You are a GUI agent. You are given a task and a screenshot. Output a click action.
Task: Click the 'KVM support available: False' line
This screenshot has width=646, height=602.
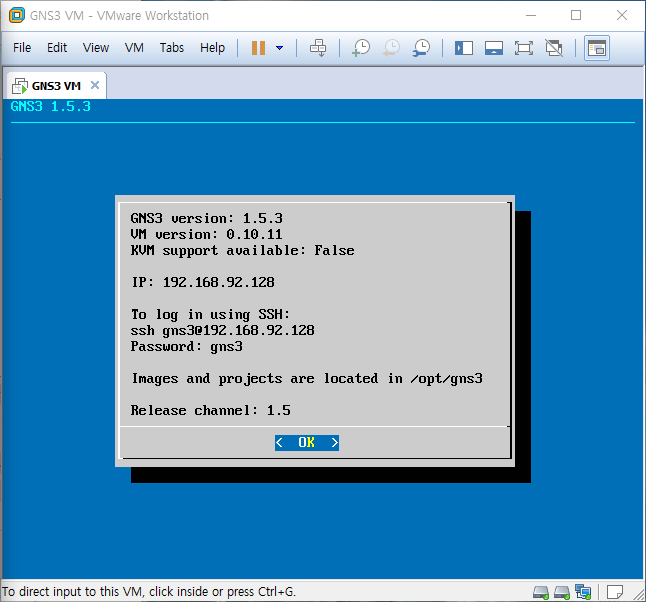243,251
